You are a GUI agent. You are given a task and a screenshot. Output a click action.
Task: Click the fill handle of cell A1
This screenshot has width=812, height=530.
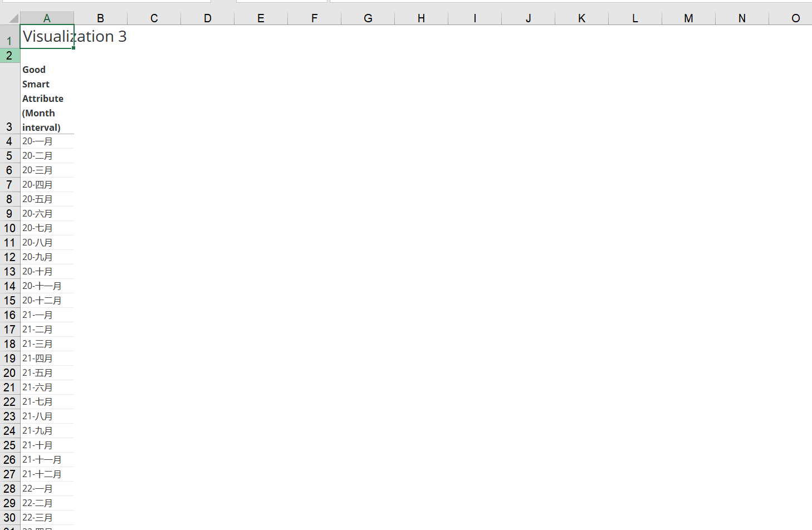pyautogui.click(x=74, y=48)
